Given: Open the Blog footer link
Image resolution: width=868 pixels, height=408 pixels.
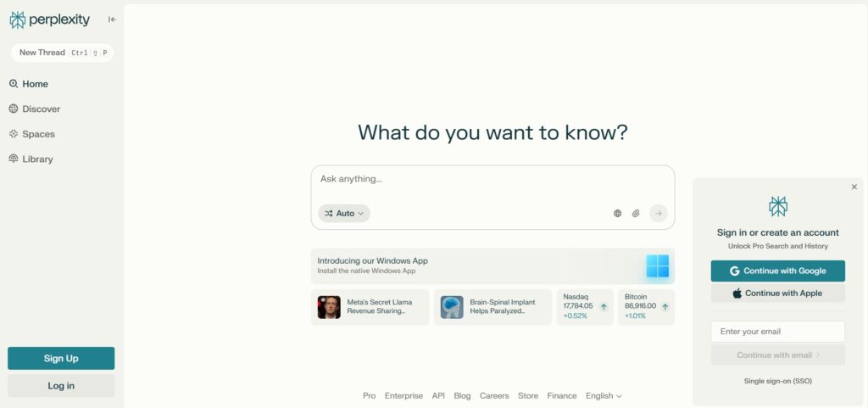Looking at the screenshot, I should (462, 396).
